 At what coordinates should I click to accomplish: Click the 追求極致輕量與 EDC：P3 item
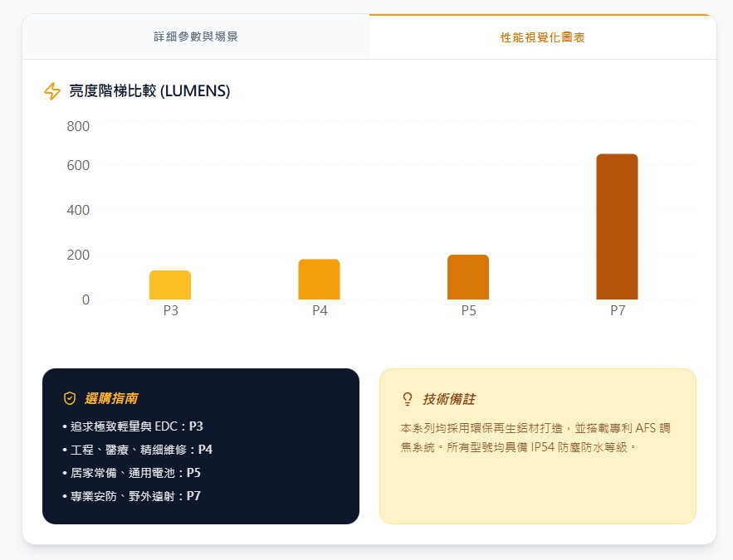[133, 426]
